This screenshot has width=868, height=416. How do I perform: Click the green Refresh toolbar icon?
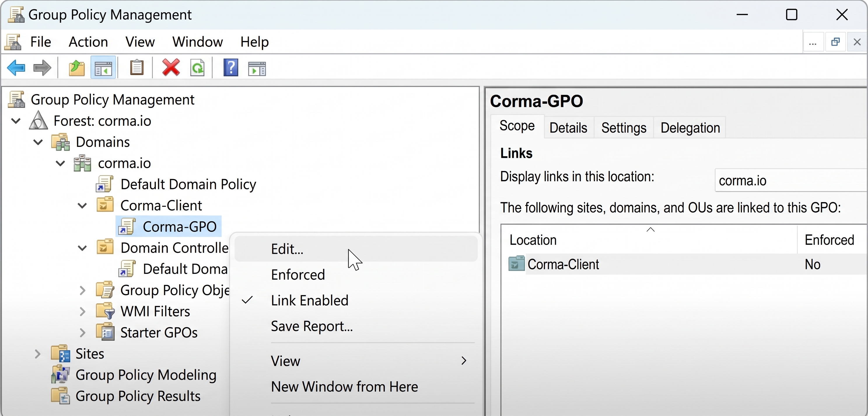point(197,68)
